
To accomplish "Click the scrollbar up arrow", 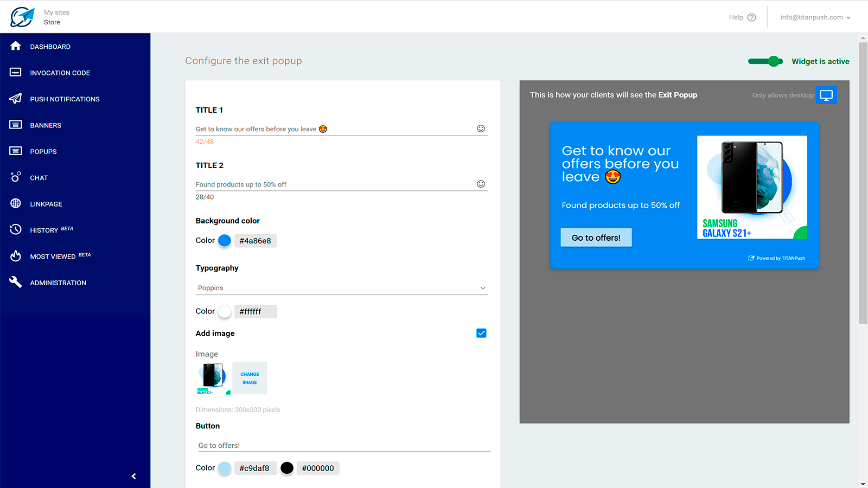I will pyautogui.click(x=863, y=38).
